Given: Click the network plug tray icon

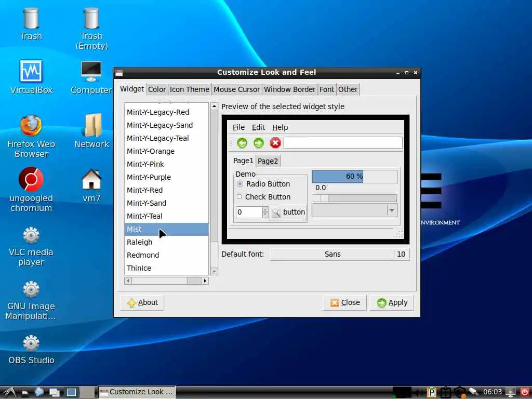Looking at the screenshot, I should 473,392.
